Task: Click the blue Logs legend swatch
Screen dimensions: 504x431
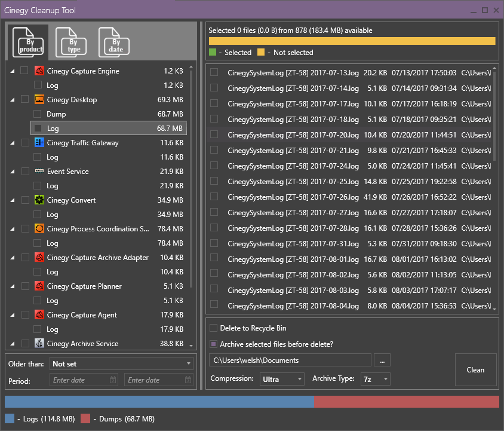Action: pyautogui.click(x=10, y=419)
